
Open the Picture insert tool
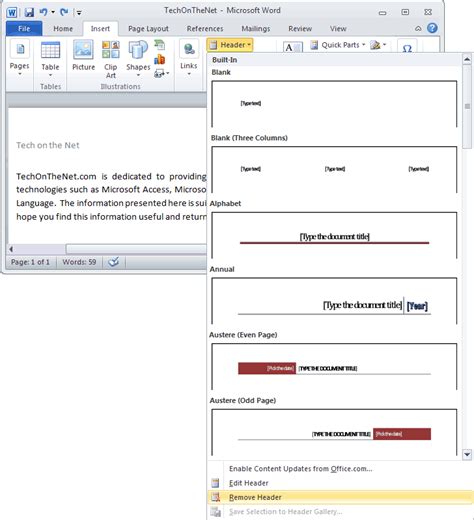click(83, 56)
